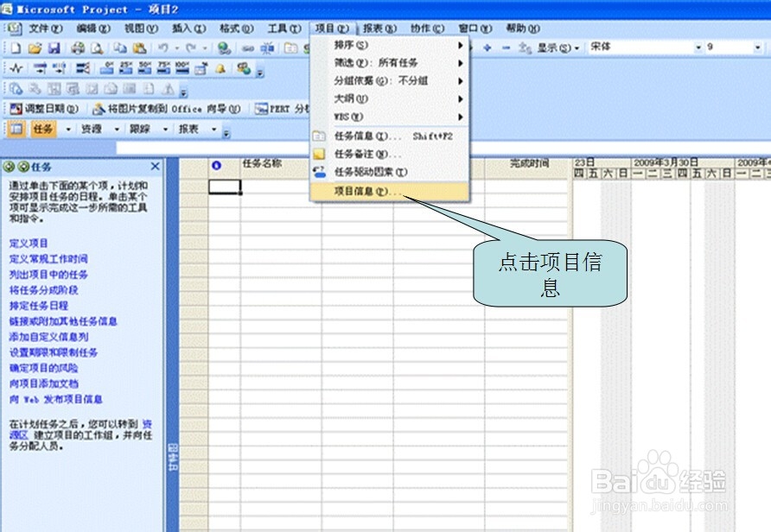Click the 排定任务日程 link
Viewport: 771px width, 532px height.
point(38,306)
